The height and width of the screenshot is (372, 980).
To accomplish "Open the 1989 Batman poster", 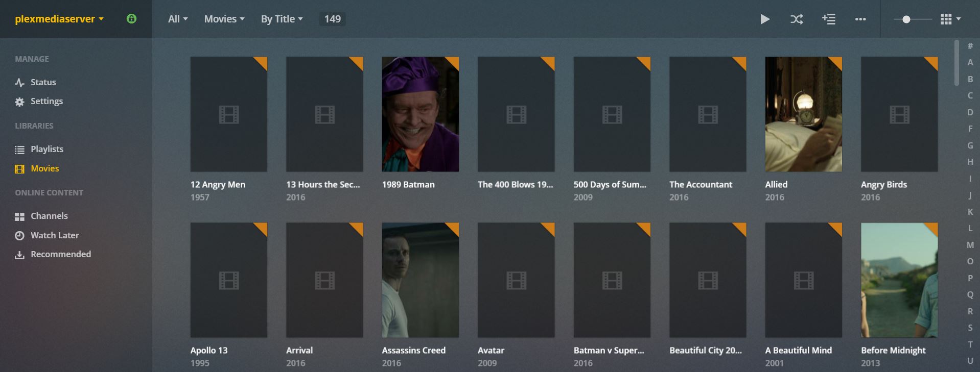I will tap(421, 114).
